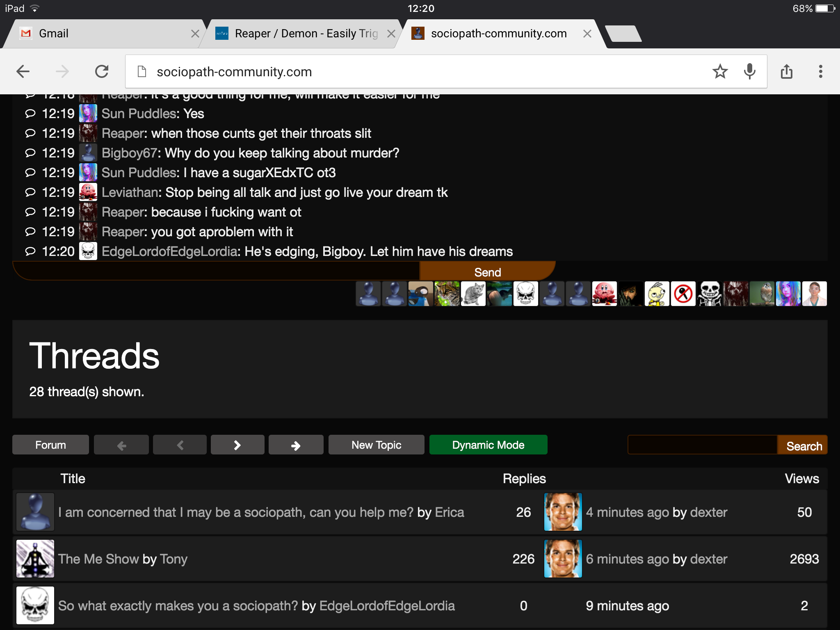Go back using the browser back arrow
The height and width of the screenshot is (630, 840).
pos(23,72)
